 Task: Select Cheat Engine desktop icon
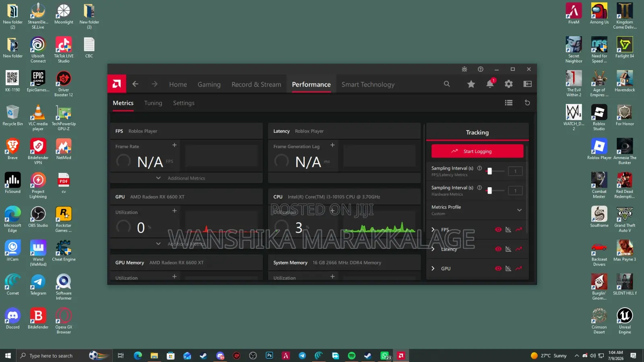tap(64, 250)
